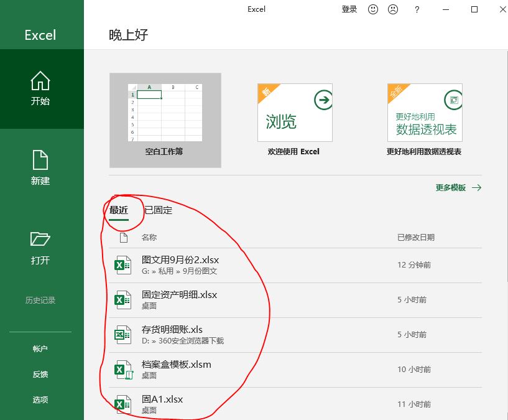Viewport: 508px width, 420px height.
Task: Click the Excel icon of 固定资产明细.xlsx
Action: click(122, 300)
